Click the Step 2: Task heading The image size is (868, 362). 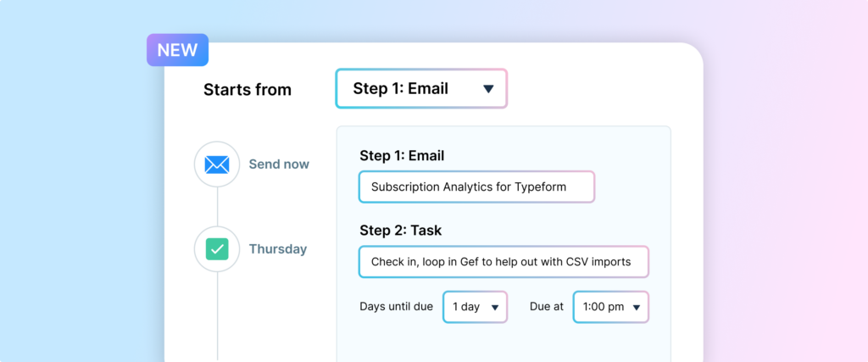pos(400,230)
